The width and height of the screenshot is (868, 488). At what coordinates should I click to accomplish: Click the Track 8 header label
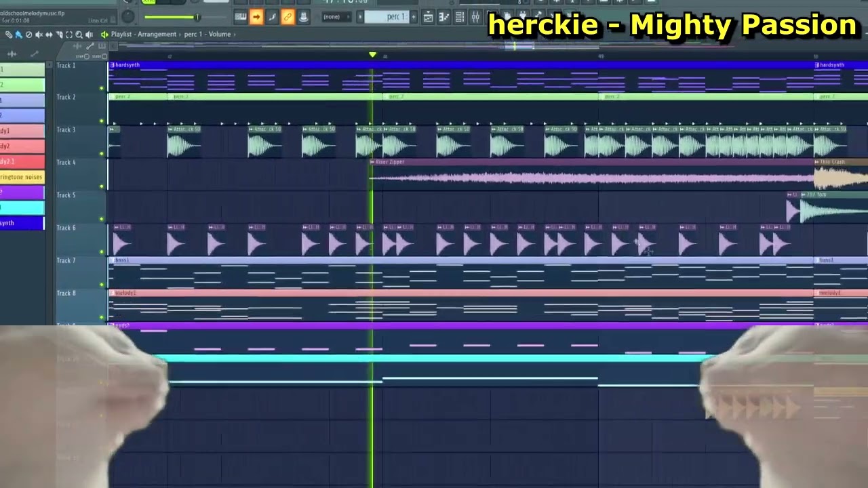click(x=66, y=293)
